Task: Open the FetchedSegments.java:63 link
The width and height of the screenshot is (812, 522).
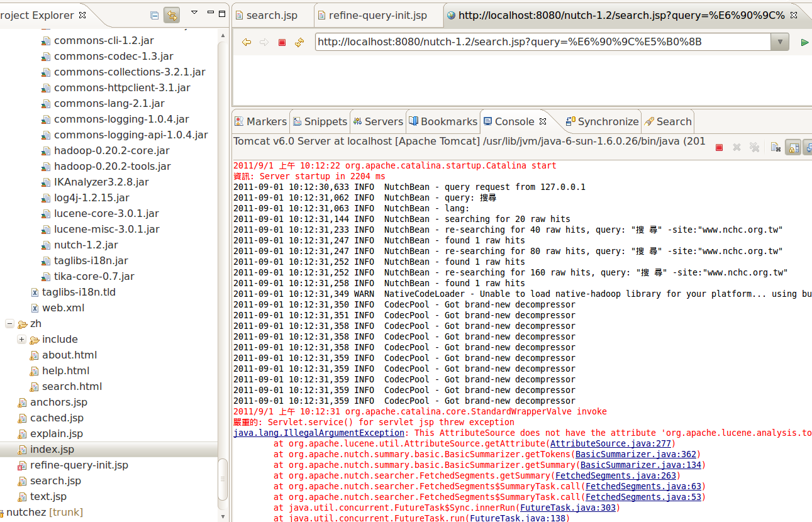Action: pos(643,486)
